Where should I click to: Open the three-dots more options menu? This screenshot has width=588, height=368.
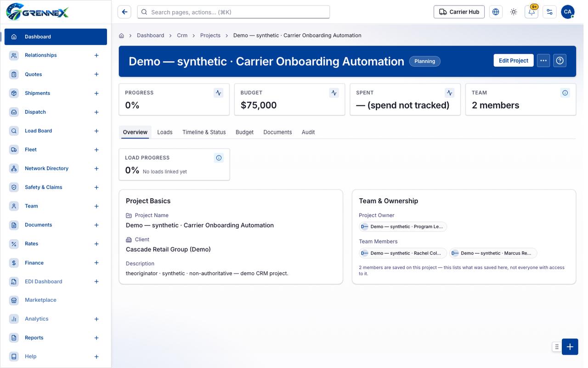543,61
